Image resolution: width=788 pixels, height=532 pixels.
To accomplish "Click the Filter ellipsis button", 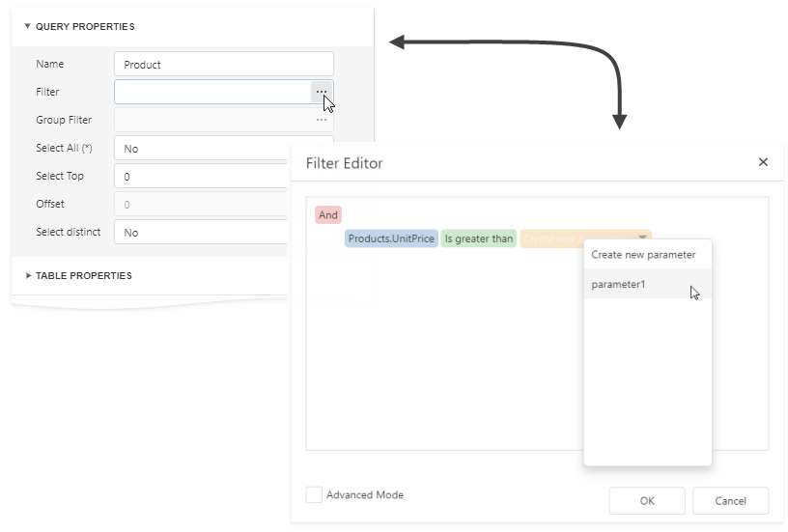I will tap(322, 92).
